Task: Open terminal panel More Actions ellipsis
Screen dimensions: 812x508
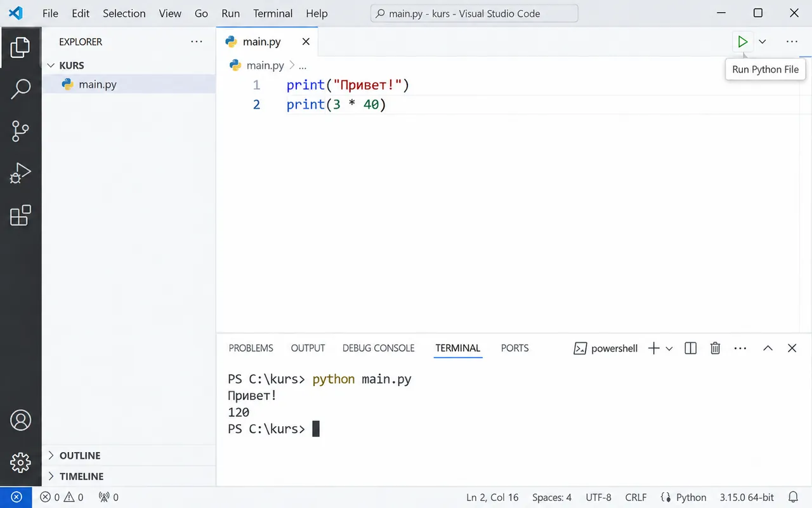Action: click(740, 348)
